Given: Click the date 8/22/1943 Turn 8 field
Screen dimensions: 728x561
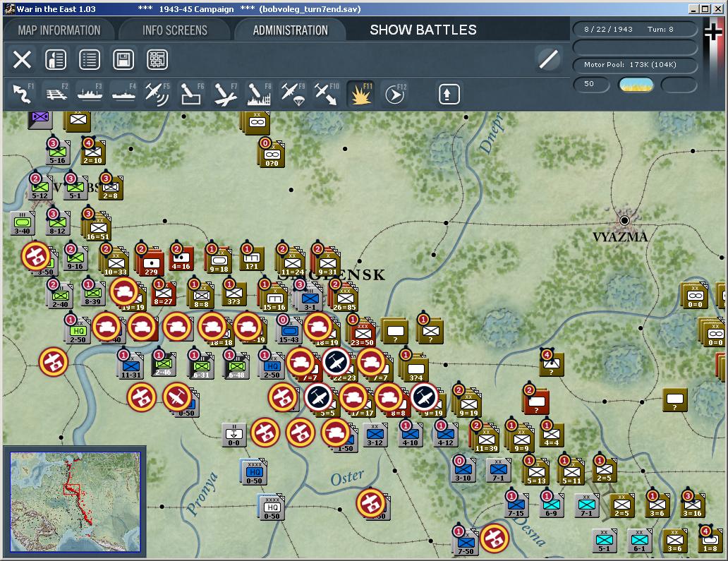Looking at the screenshot, I should pos(635,29).
